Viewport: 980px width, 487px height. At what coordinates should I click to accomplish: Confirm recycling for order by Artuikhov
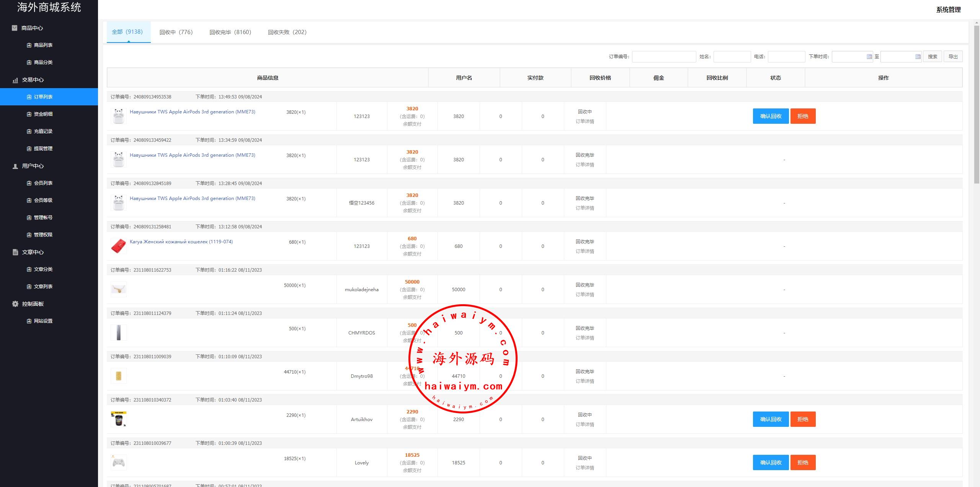tap(770, 419)
